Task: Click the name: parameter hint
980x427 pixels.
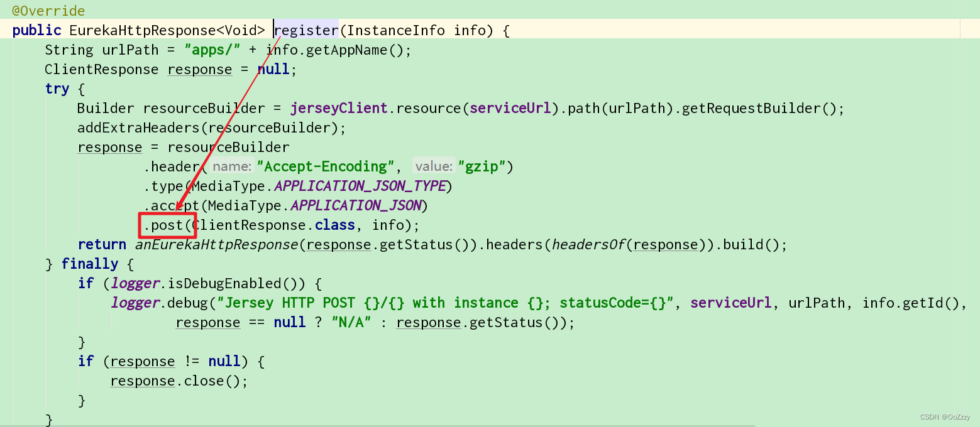Action: coord(232,166)
